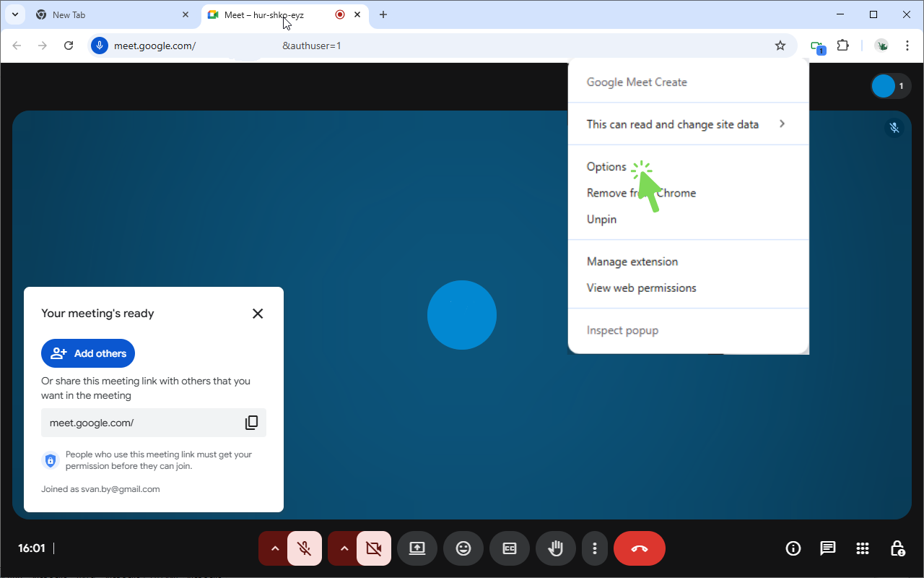924x578 pixels.
Task: Expand video settings chevron
Action: point(344,548)
